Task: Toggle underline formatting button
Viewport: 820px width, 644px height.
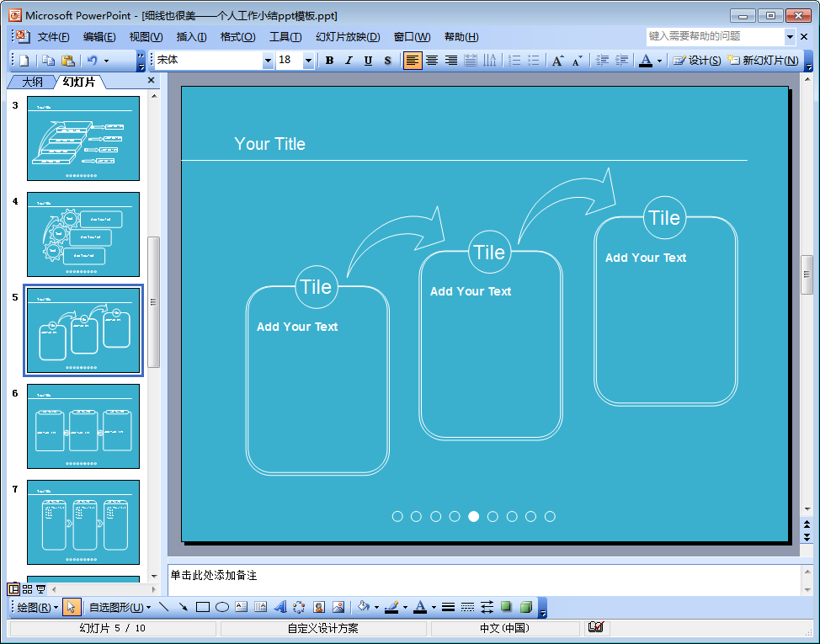Action: [368, 61]
